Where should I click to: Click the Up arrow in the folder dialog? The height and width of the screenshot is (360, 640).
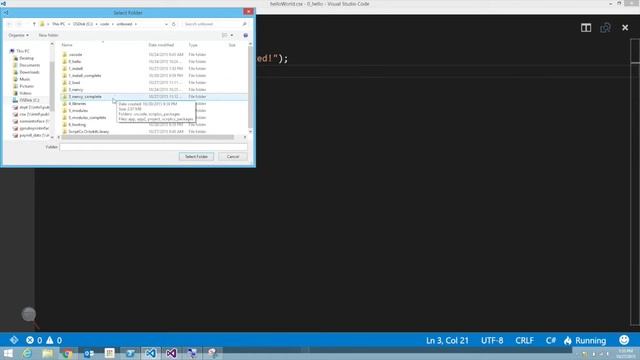(x=34, y=24)
